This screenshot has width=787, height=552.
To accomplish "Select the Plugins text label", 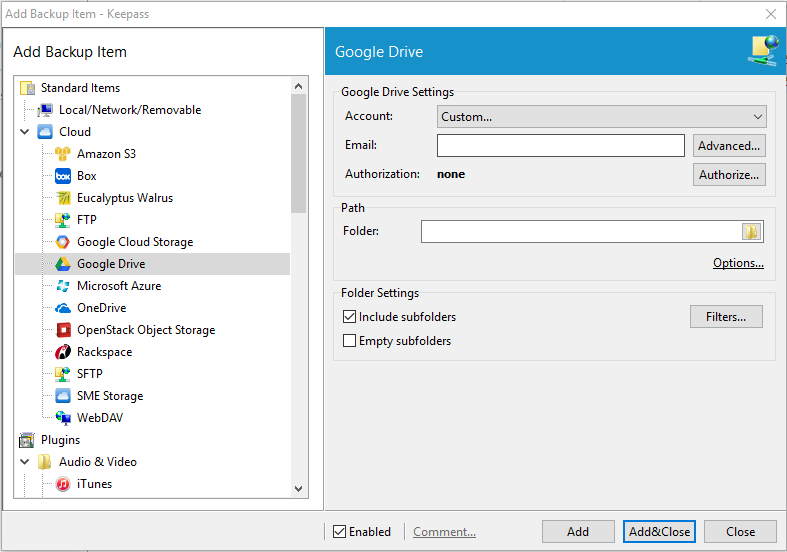I will click(x=60, y=440).
